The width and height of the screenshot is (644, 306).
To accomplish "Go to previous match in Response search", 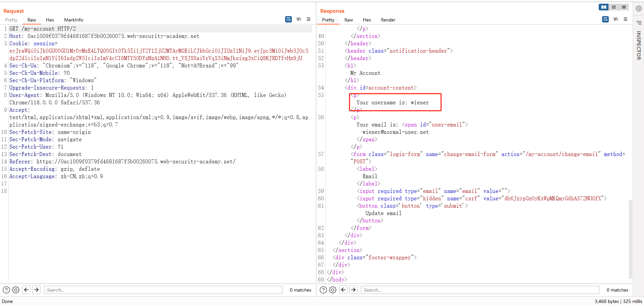I will 343,290.
